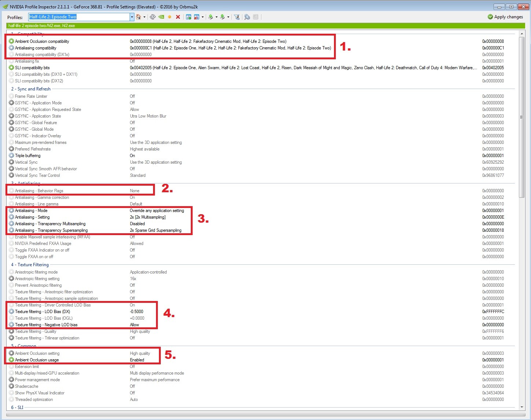Select the '4 - Texture Filtering' group header
The width and height of the screenshot is (531, 420).
30,265
